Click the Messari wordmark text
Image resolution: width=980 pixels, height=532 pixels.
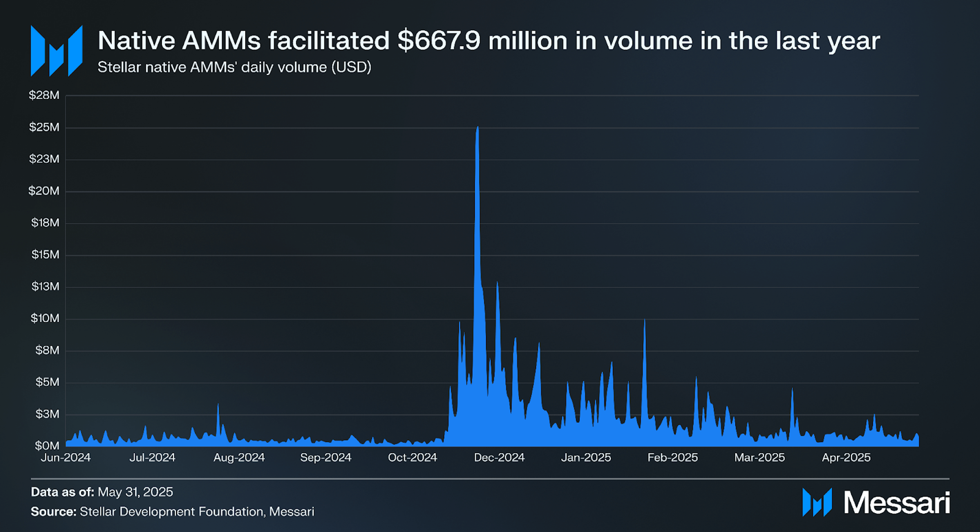(896, 503)
